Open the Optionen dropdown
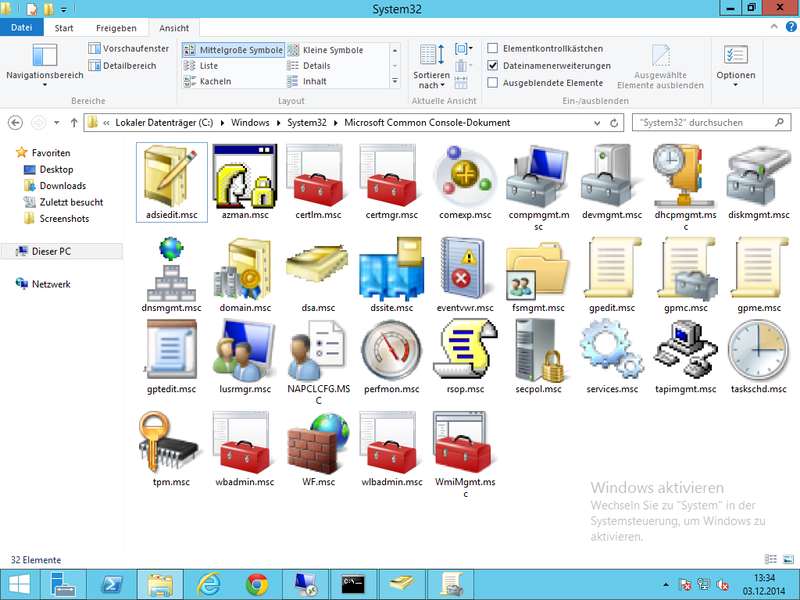The height and width of the screenshot is (600, 800). (x=736, y=66)
